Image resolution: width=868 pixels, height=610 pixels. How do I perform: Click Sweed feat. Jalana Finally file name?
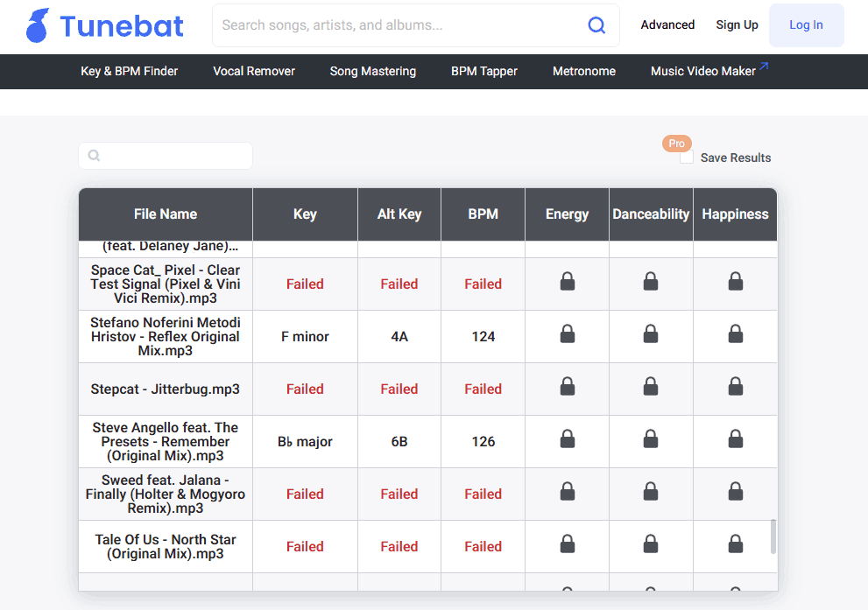click(166, 494)
